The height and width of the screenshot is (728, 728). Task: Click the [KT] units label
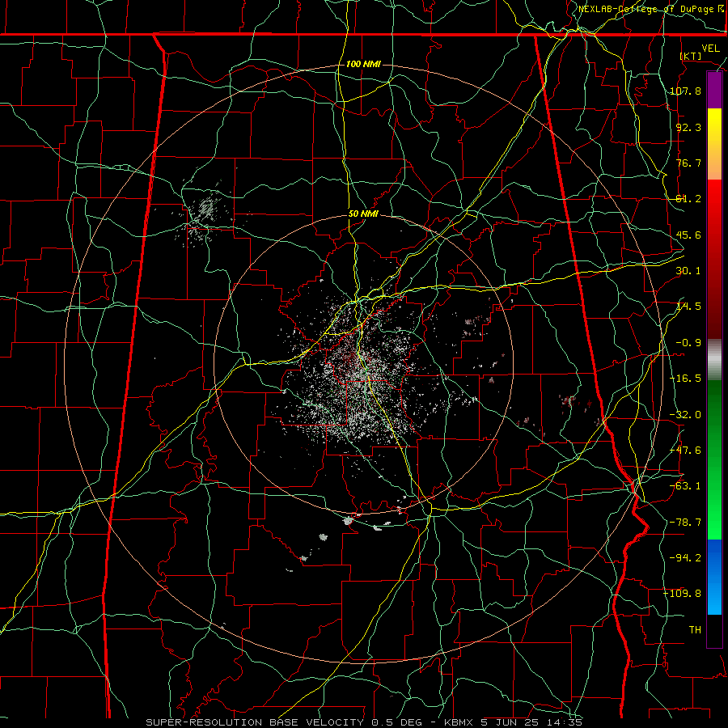pyautogui.click(x=691, y=56)
